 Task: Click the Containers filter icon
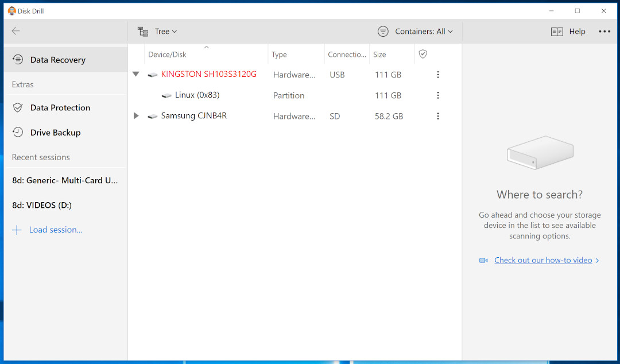(383, 31)
